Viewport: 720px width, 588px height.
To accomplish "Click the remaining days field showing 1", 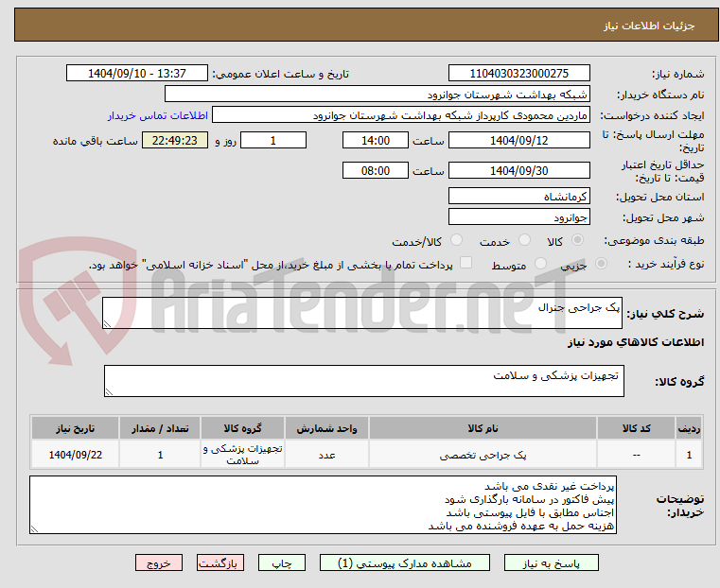I will (273, 140).
